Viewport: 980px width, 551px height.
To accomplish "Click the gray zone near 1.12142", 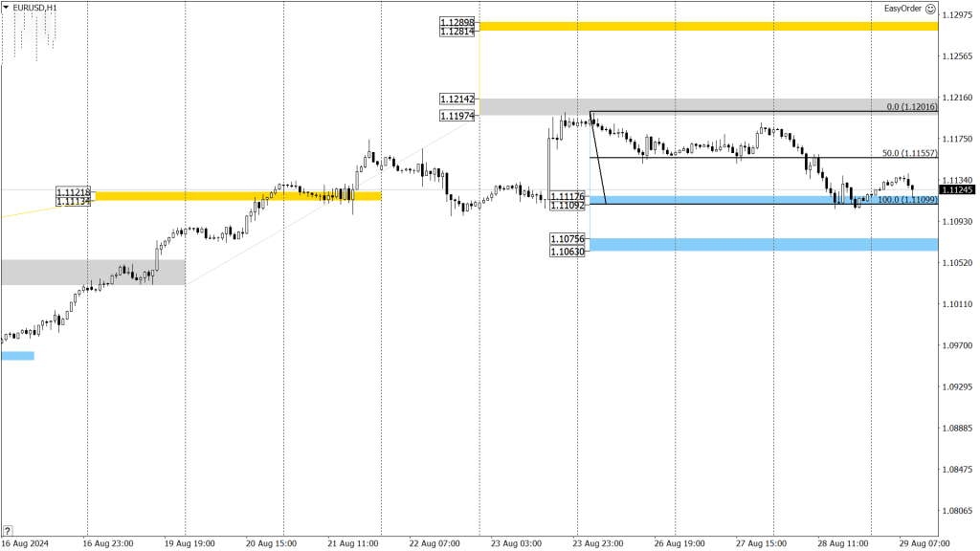I will click(x=709, y=106).
